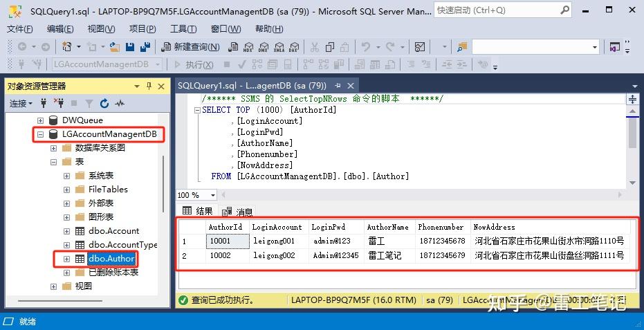Click in the 快速启动 search field
644x330 pixels.
click(x=497, y=10)
